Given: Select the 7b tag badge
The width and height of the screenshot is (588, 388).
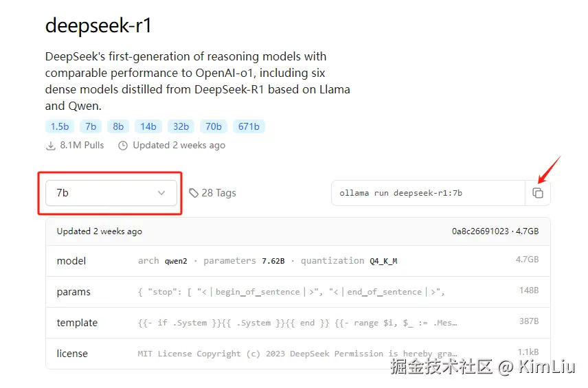Looking at the screenshot, I should click(91, 126).
